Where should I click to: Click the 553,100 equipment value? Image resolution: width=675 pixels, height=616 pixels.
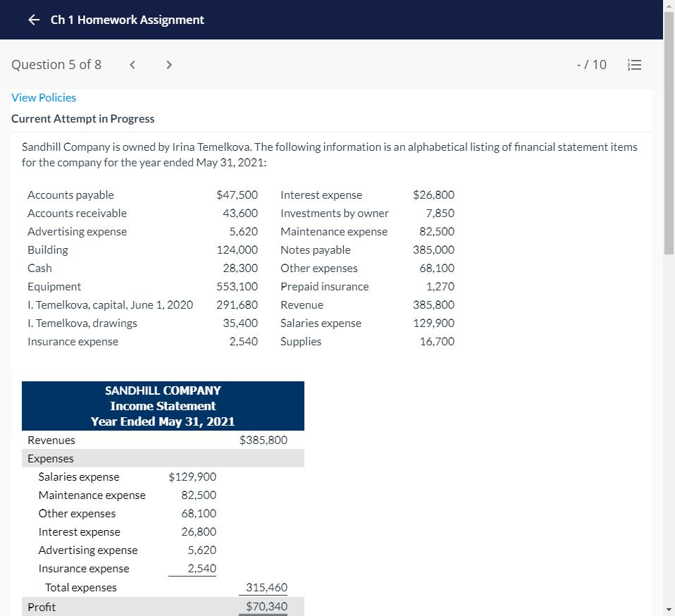point(237,287)
